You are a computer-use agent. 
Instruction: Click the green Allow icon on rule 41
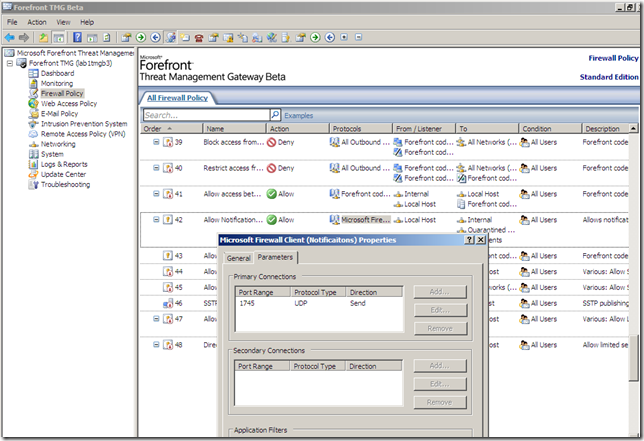[x=271, y=194]
